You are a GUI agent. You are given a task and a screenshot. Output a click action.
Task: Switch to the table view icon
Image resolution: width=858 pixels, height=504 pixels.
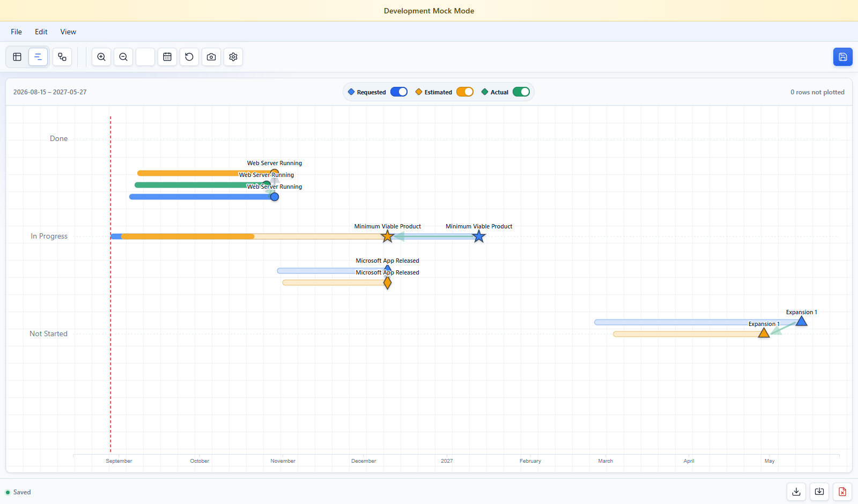click(x=17, y=57)
